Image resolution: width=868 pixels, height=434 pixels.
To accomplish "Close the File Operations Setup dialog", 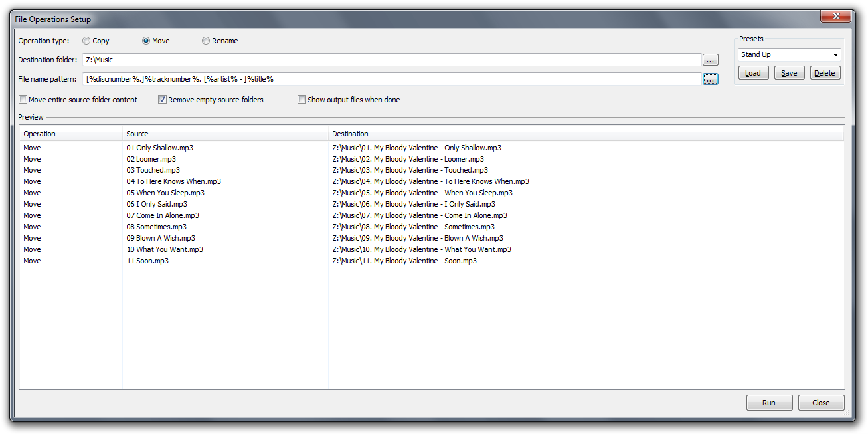I will 822,403.
